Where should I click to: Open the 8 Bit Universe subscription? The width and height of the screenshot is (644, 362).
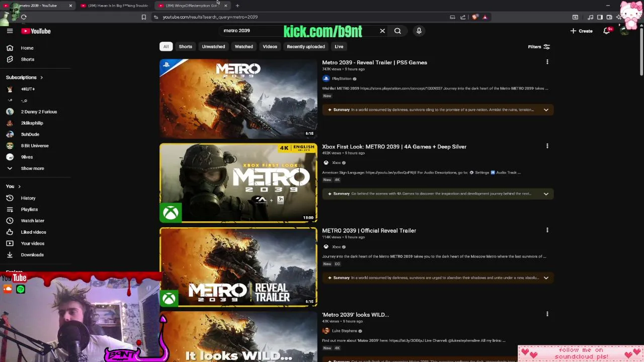(x=35, y=146)
